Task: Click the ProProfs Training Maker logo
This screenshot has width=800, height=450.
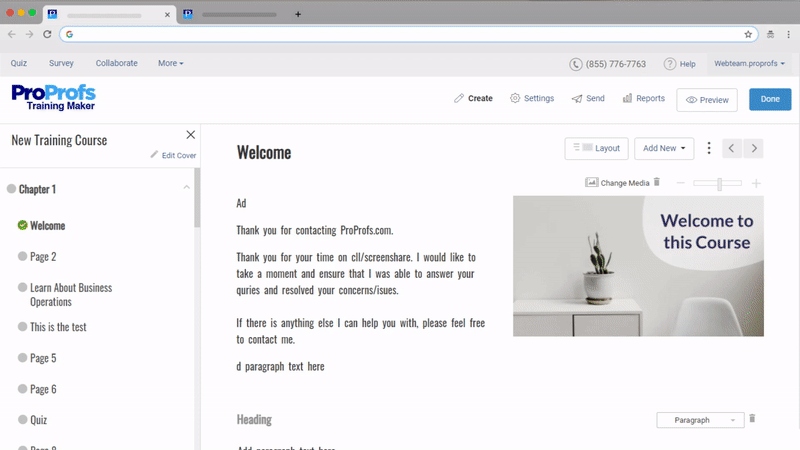Action: pyautogui.click(x=54, y=97)
